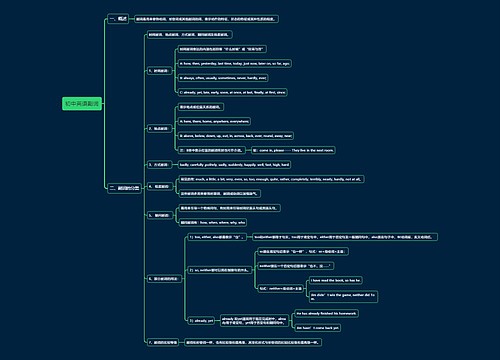Select the green root node of the mind map
The height and width of the screenshot is (360, 500).
(82, 104)
